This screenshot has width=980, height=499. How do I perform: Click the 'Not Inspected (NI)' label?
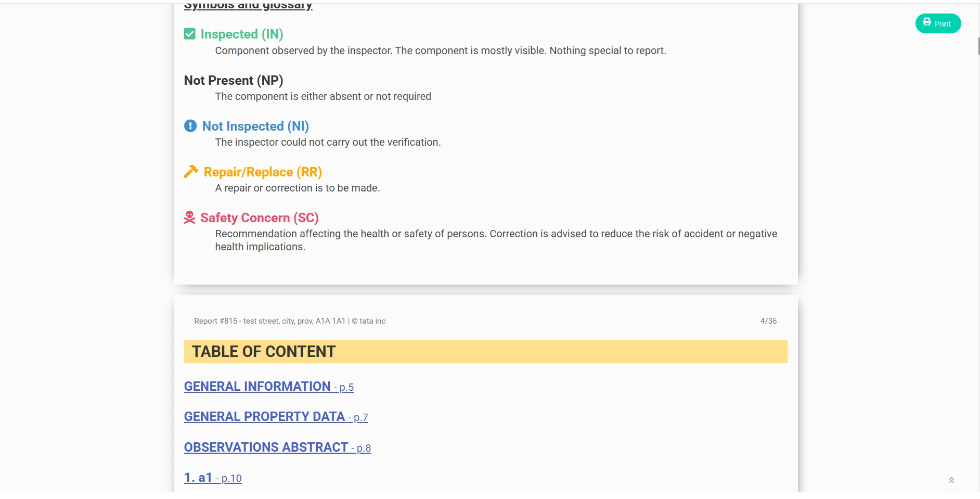click(x=255, y=126)
